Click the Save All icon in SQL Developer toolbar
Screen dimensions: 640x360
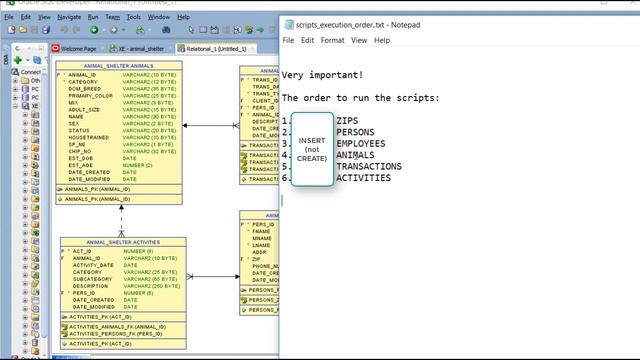[x=46, y=30]
